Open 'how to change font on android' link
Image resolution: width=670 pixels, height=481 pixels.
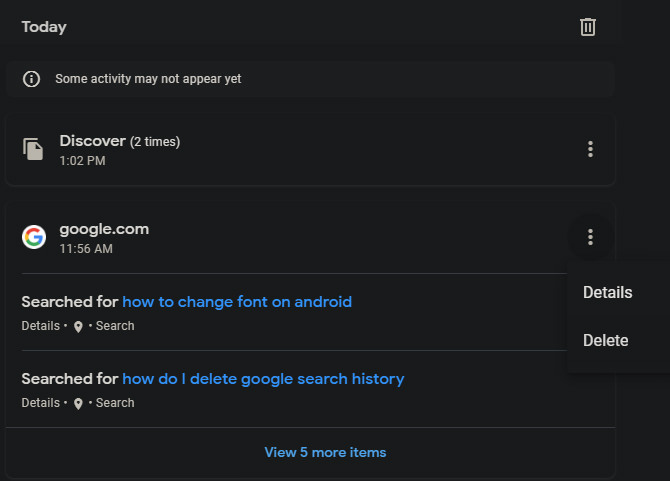click(x=237, y=301)
